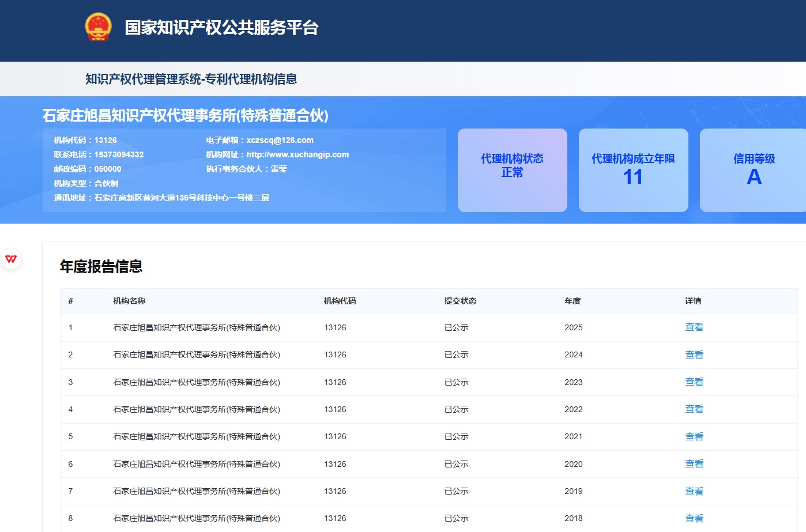
Task: Click the 机构代码：13126 line
Action: click(85, 140)
